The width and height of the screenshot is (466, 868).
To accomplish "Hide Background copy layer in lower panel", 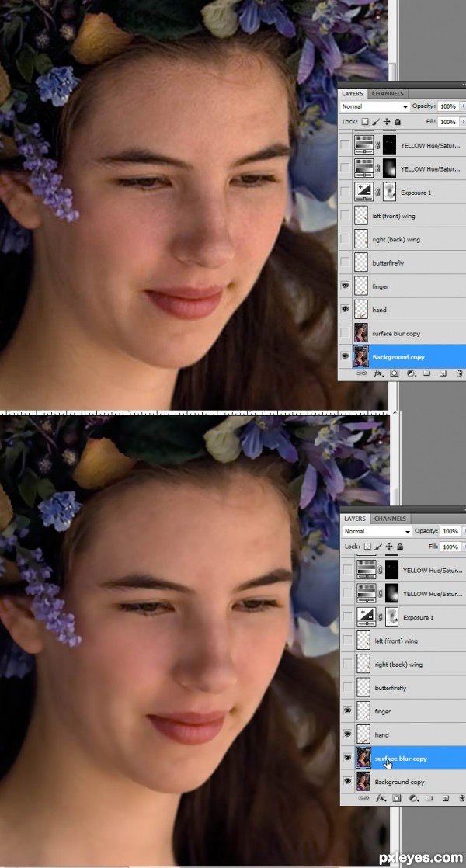I will pos(348,782).
